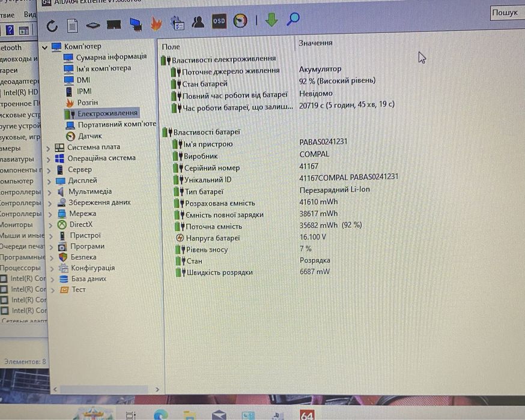Open Microsoft Edge from the taskbar

tap(161, 415)
